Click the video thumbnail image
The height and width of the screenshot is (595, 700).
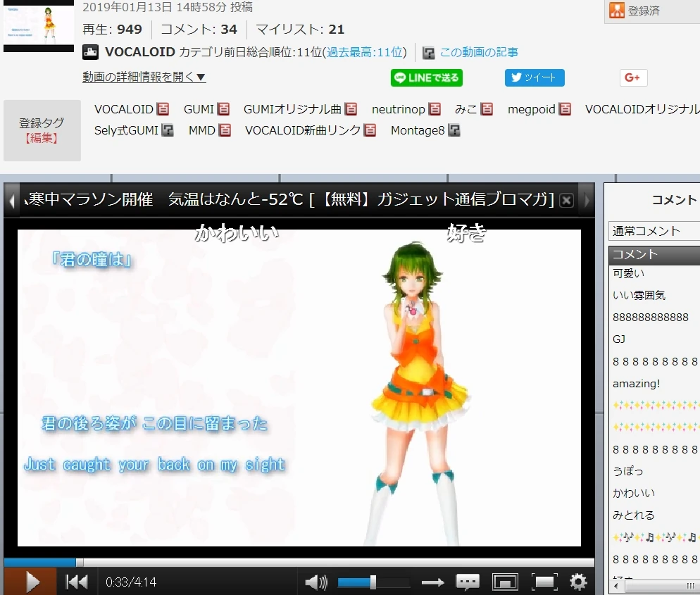pos(39,26)
